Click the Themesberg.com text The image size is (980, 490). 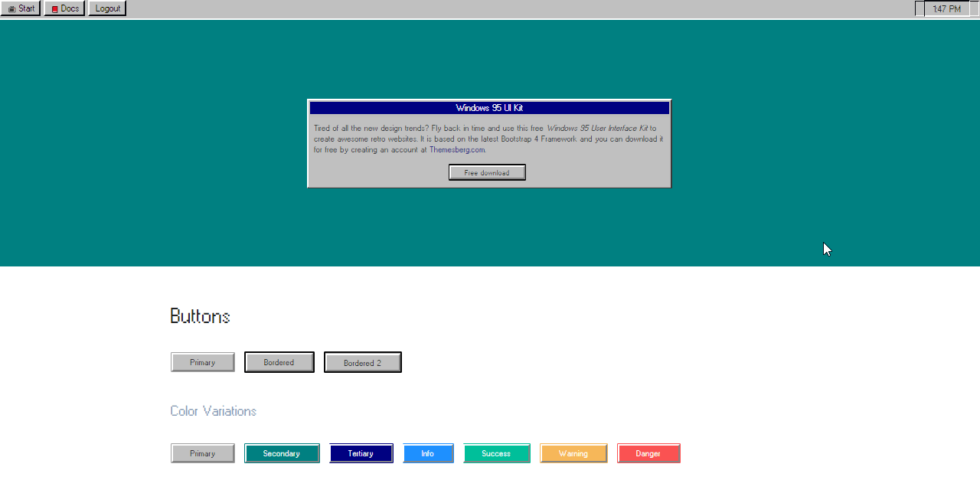click(x=457, y=150)
